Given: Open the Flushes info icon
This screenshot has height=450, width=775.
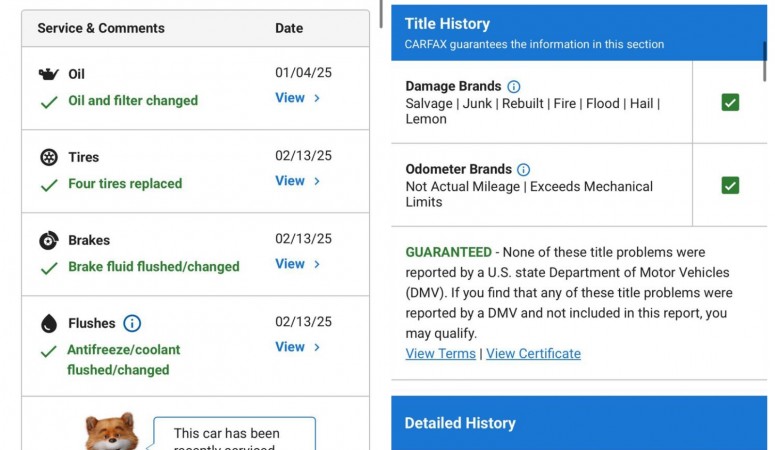Looking at the screenshot, I should (x=131, y=323).
